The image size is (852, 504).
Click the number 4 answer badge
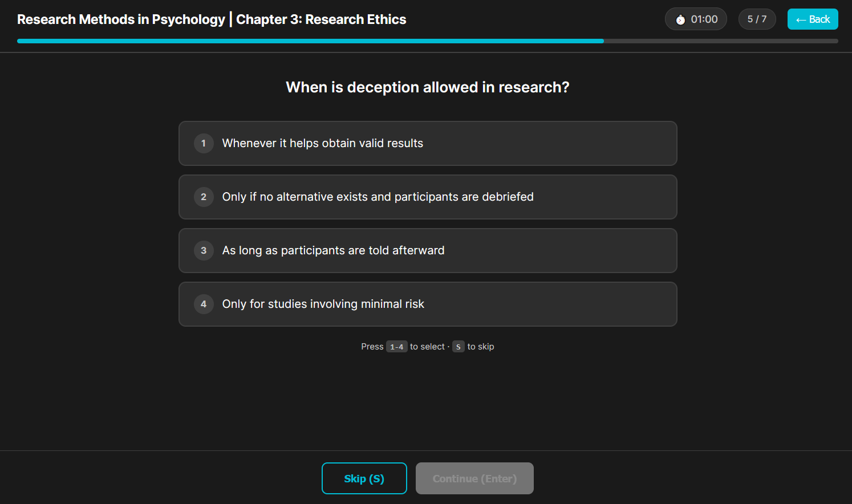click(204, 304)
